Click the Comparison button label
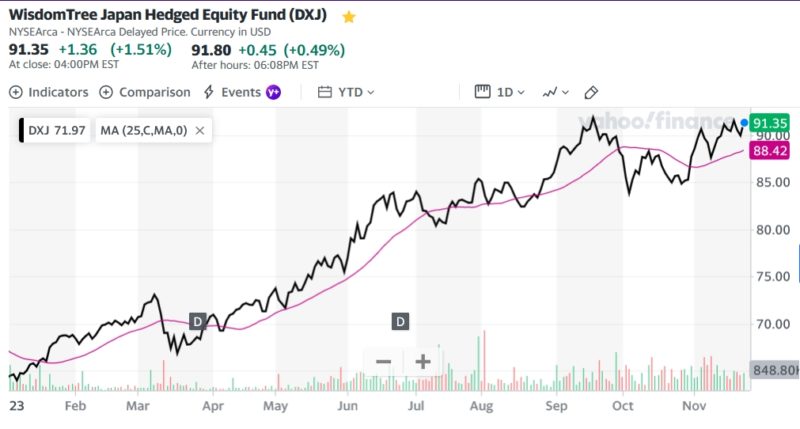This screenshot has height=429, width=800. click(154, 92)
